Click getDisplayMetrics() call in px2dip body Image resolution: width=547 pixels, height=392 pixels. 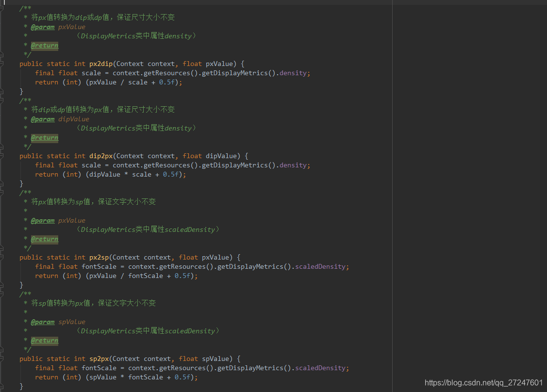239,73
